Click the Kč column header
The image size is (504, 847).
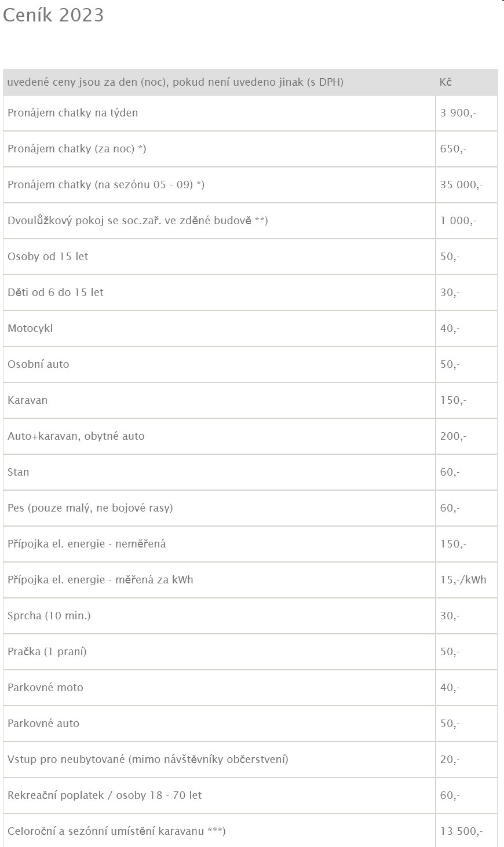445,82
